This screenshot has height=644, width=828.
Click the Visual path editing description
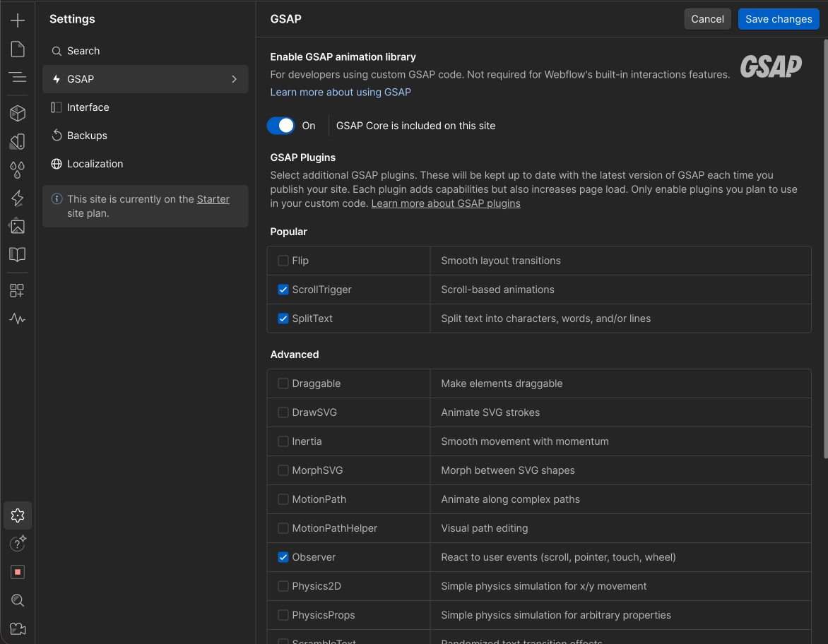484,528
